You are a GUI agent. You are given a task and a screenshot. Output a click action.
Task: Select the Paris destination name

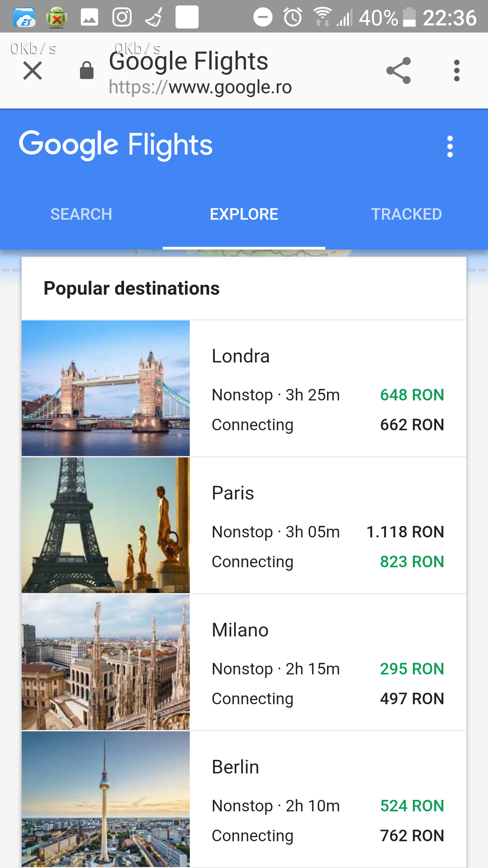click(x=233, y=493)
